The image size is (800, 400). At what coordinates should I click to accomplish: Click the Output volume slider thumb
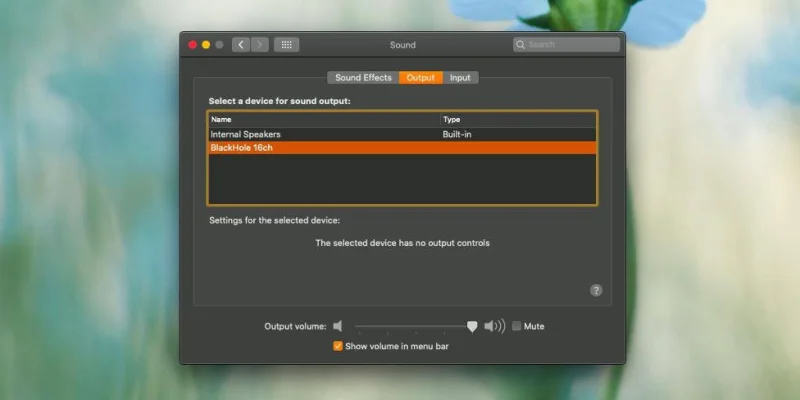point(472,327)
